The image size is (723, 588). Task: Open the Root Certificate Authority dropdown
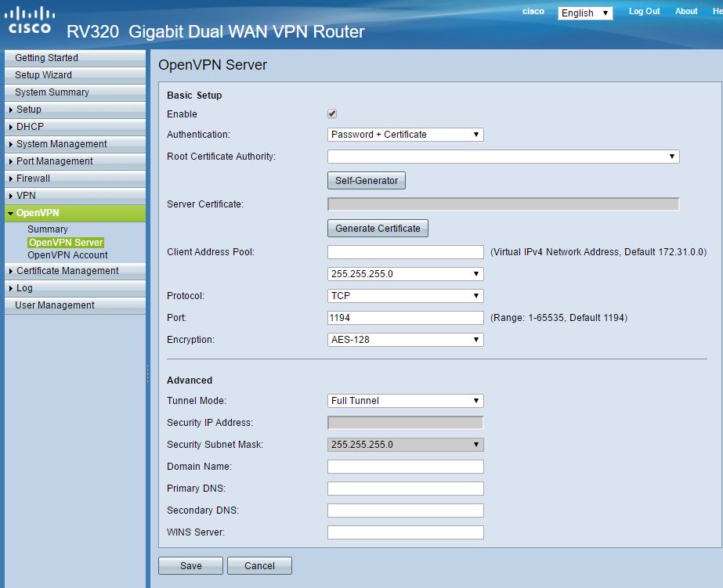tap(503, 157)
